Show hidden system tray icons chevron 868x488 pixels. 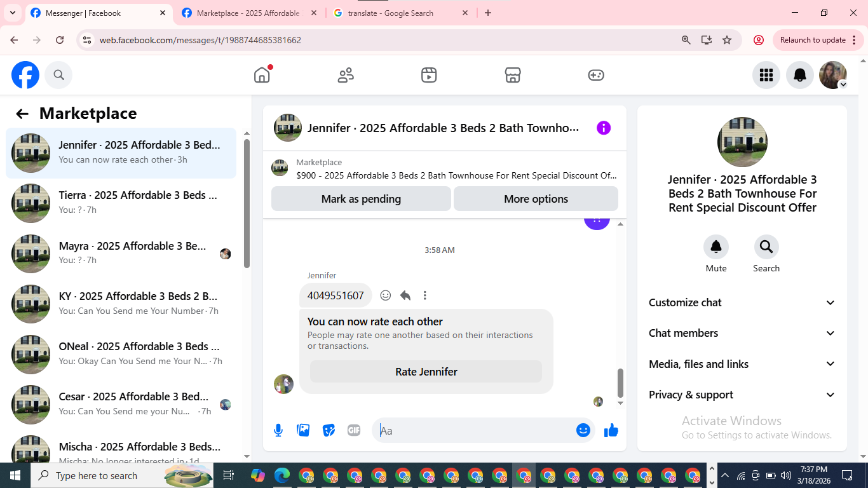click(724, 475)
